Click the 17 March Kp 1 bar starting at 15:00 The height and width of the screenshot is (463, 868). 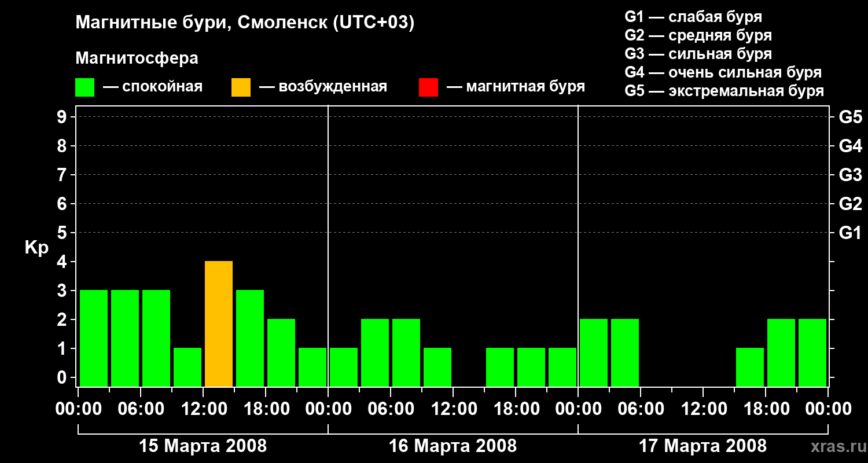click(x=750, y=367)
